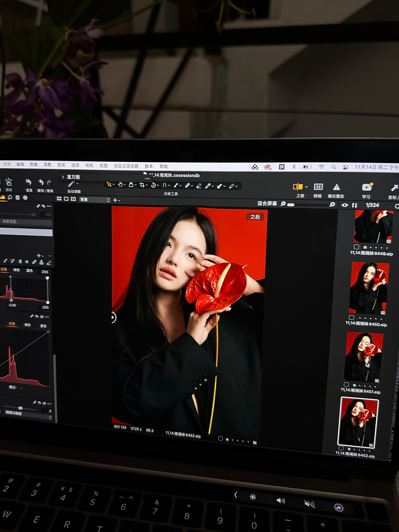399x532 pixels.
Task: Tick the checkbox under thumbnail 6449.eip
Action: 356,247
